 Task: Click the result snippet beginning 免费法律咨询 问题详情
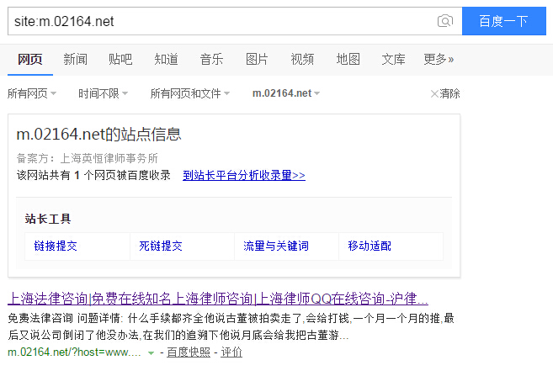point(231,326)
